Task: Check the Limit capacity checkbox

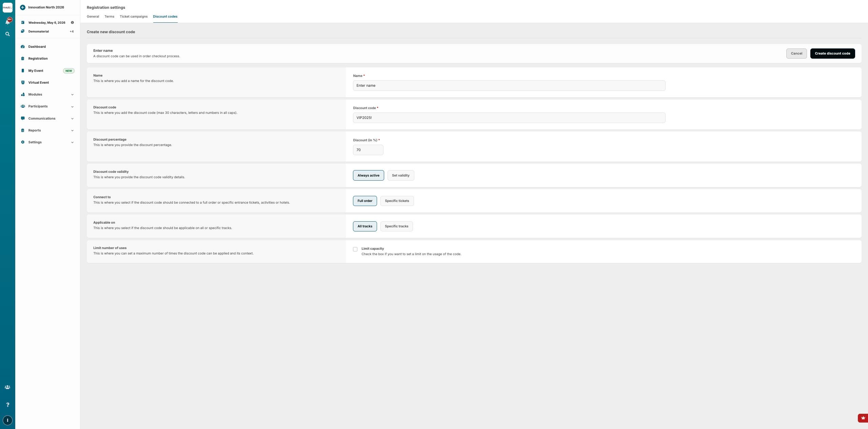Action: pyautogui.click(x=355, y=249)
